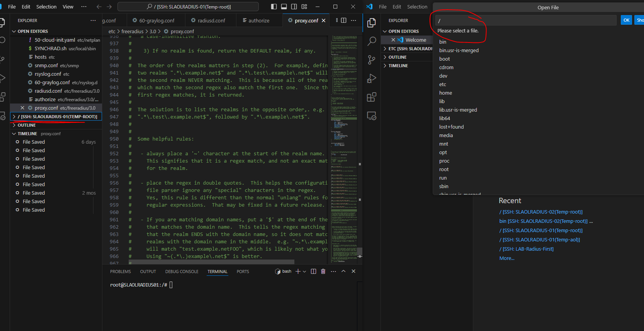Switch to Problems panel tab
This screenshot has width=644, height=331.
(x=121, y=272)
